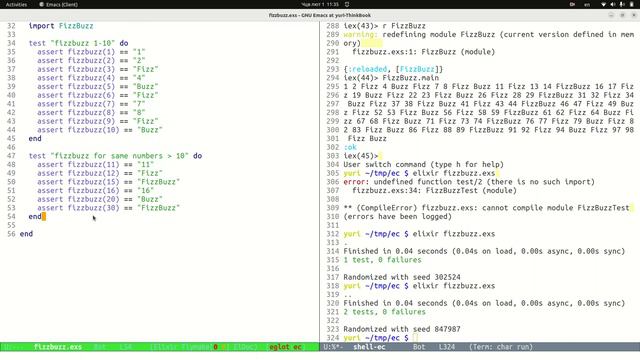Image resolution: width=640 pixels, height=360 pixels.
Task: Click the Emacs window title bar text
Action: pos(320,15)
